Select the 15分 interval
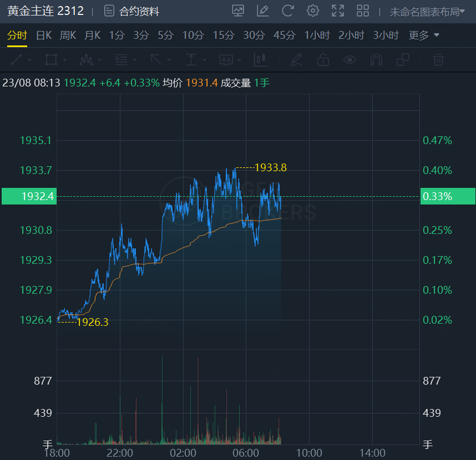Screen dimensions: 476x460 tap(224, 35)
